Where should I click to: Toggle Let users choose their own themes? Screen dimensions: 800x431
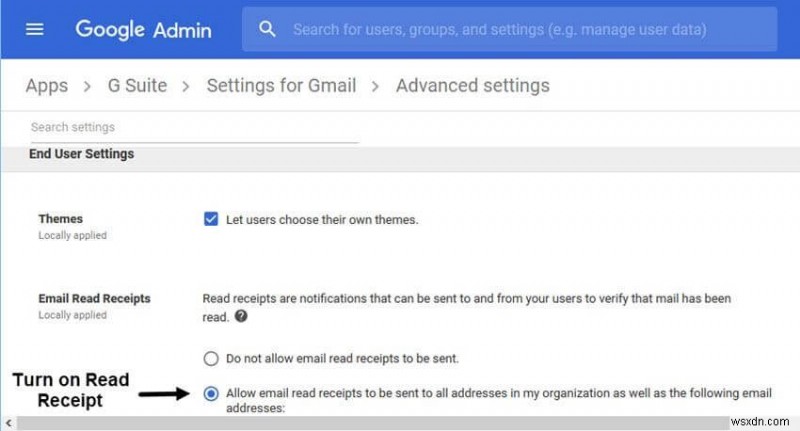point(211,219)
